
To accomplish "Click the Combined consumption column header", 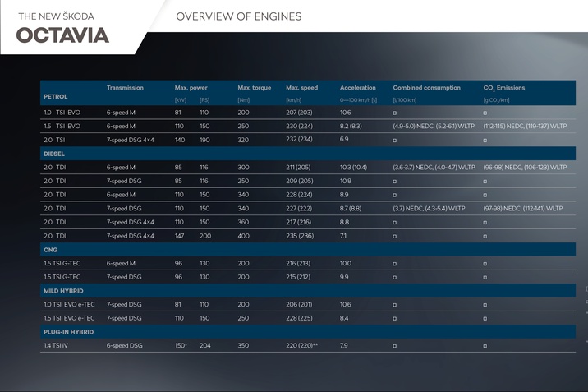I will [x=427, y=87].
